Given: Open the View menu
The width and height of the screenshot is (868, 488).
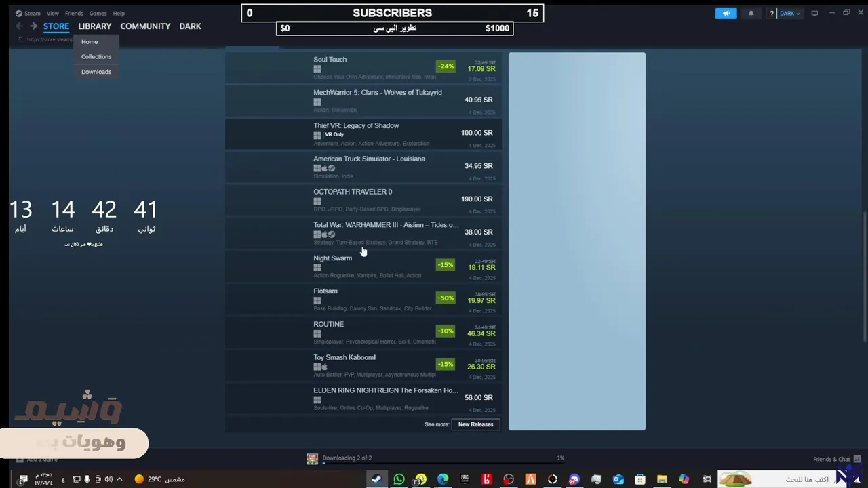Looking at the screenshot, I should pyautogui.click(x=52, y=13).
